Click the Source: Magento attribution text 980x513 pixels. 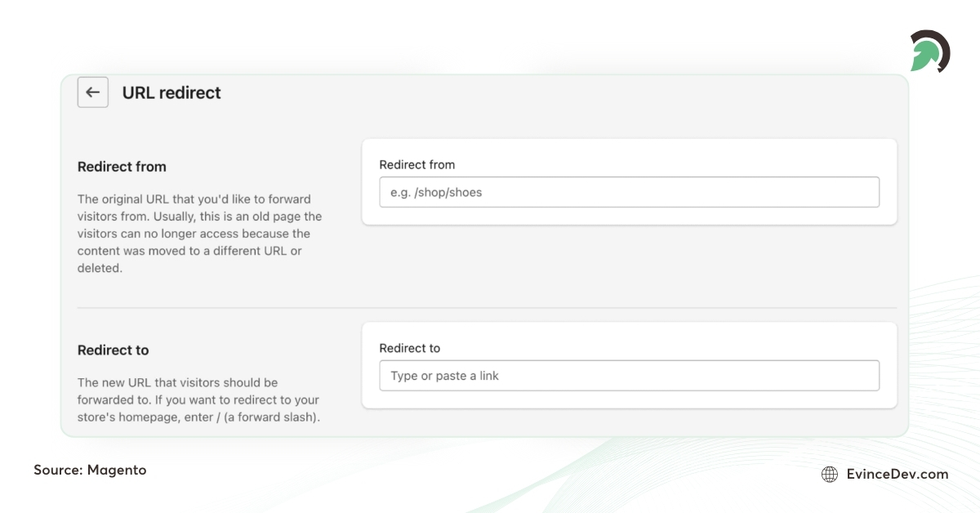(89, 470)
